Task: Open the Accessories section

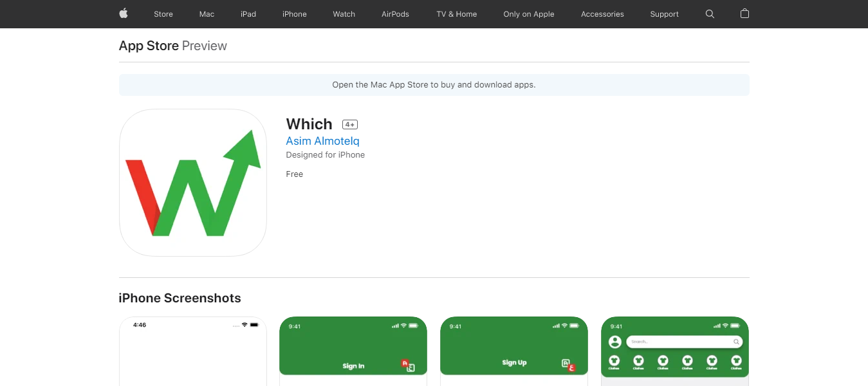Action: pos(602,14)
